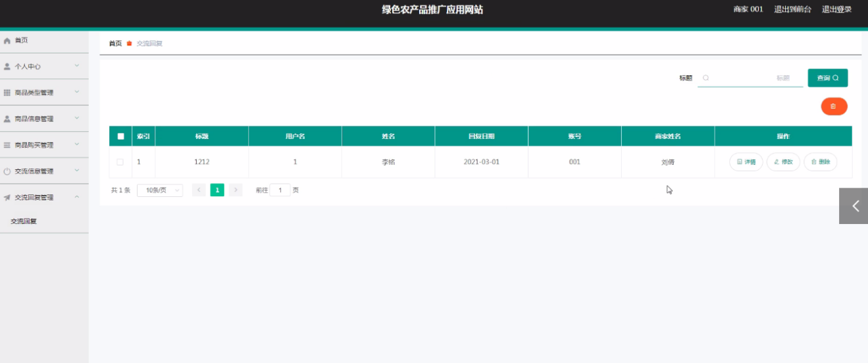The height and width of the screenshot is (363, 868).
Task: Click the 查询 search button
Action: pyautogui.click(x=828, y=78)
